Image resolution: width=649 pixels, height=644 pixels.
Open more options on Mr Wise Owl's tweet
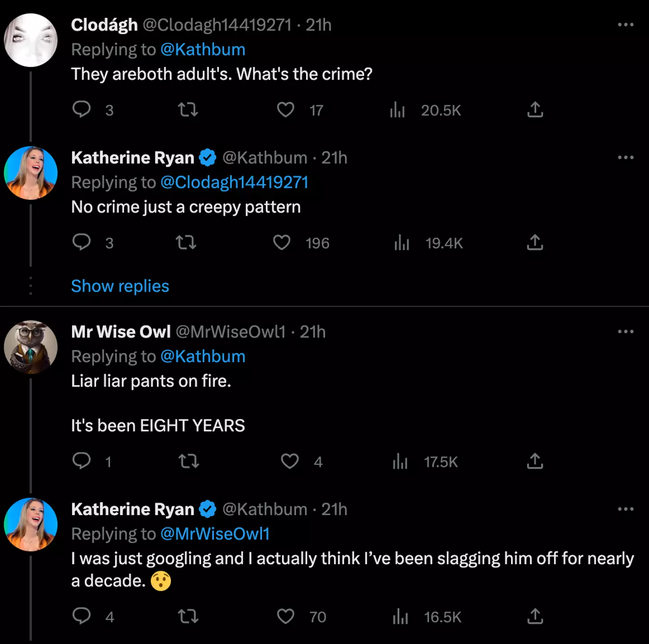626,332
